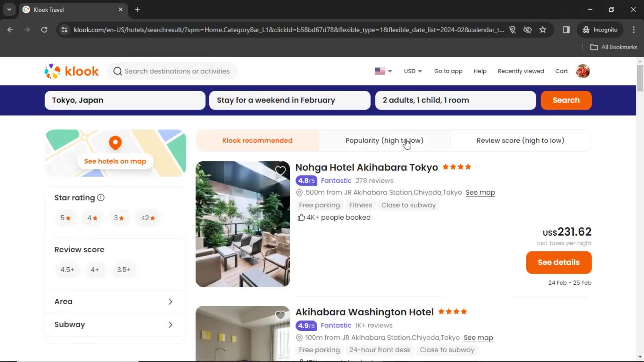Image resolution: width=644 pixels, height=362 pixels.
Task: Click Search destinations or activities box
Action: (x=172, y=71)
